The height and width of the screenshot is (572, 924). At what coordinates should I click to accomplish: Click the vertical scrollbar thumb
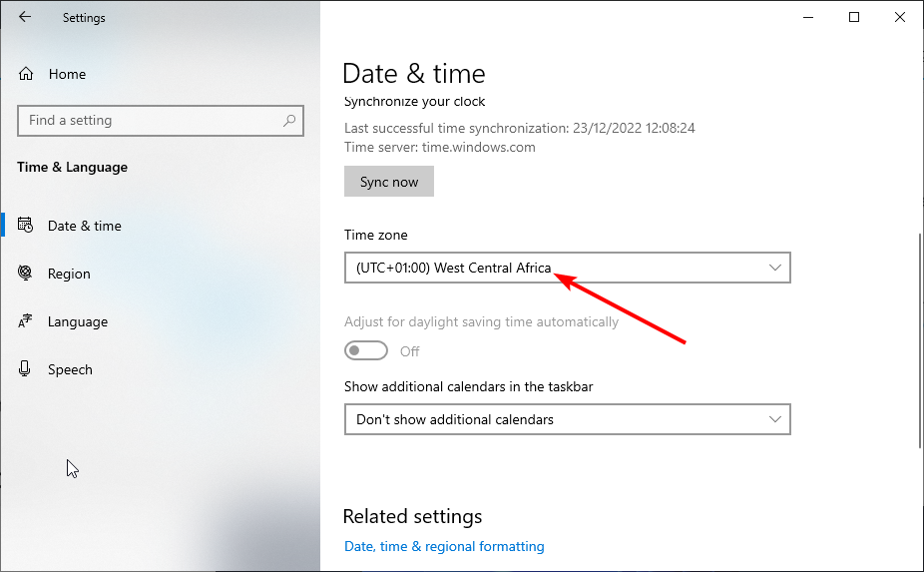[x=919, y=340]
